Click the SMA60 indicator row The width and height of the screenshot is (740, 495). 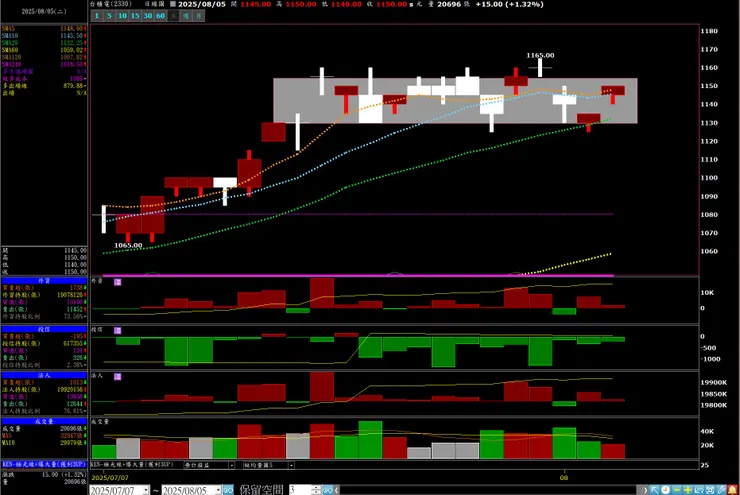[x=44, y=50]
